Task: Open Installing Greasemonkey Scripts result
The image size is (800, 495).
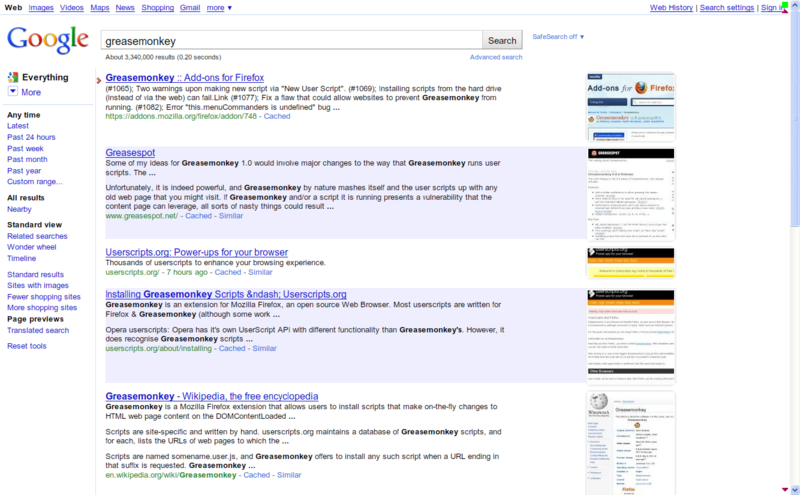Action: [226, 294]
